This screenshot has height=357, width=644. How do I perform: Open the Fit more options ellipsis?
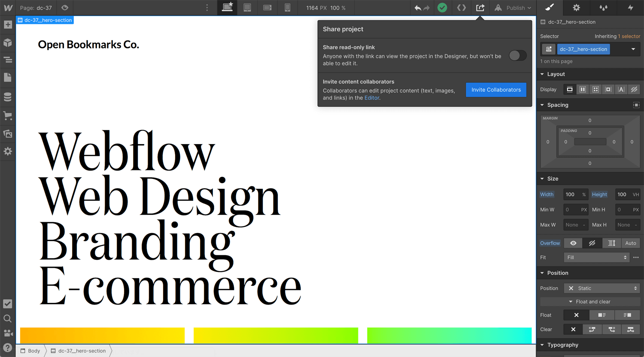636,257
